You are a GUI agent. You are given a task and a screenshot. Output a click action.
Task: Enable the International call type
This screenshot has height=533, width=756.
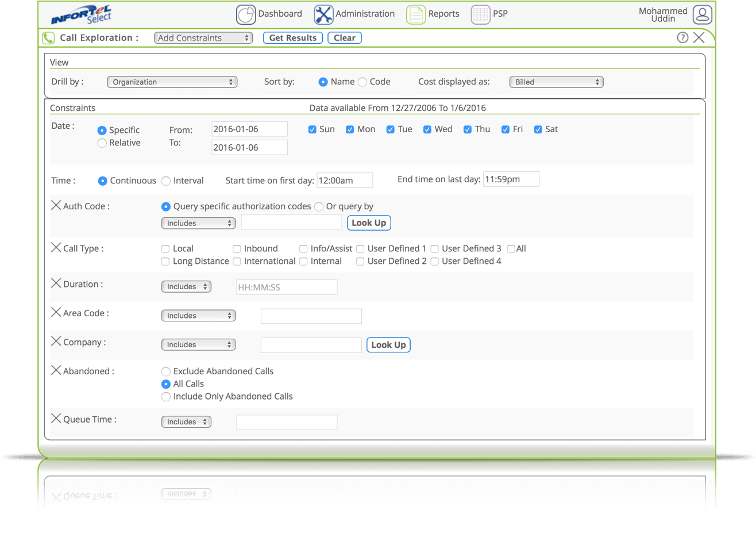coord(237,261)
